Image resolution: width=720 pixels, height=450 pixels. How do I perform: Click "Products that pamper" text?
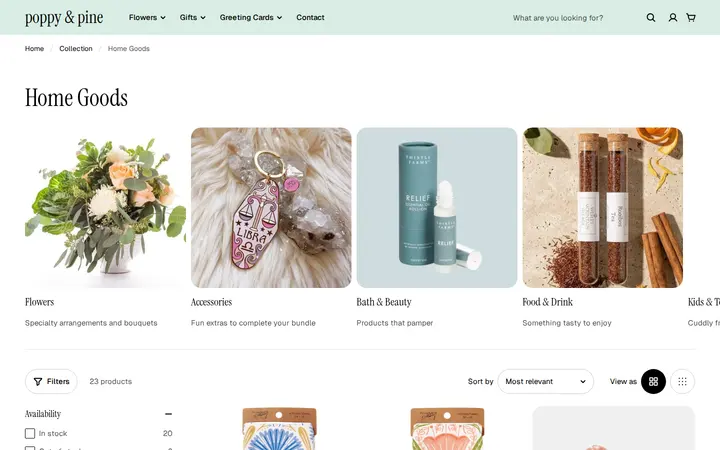395,323
